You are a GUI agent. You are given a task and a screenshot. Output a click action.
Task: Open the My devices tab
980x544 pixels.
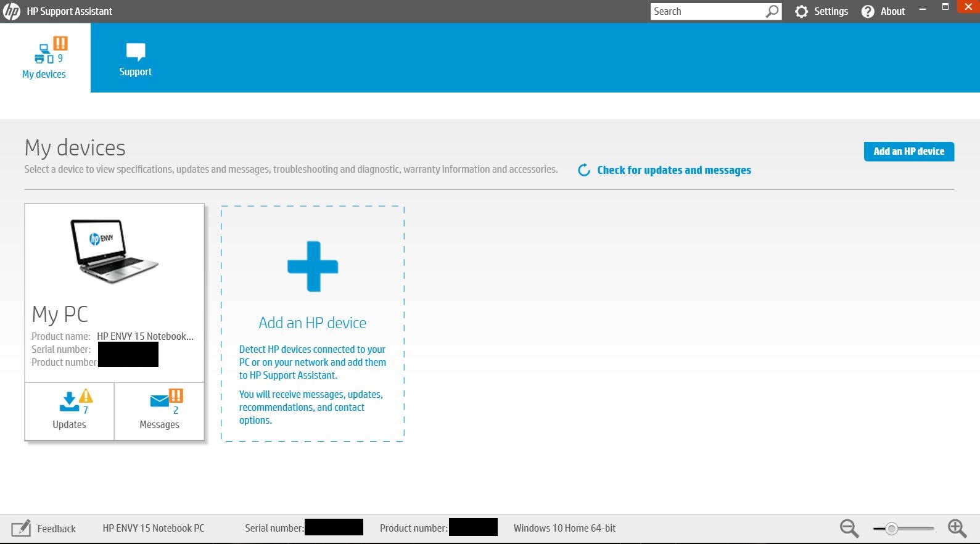click(44, 58)
